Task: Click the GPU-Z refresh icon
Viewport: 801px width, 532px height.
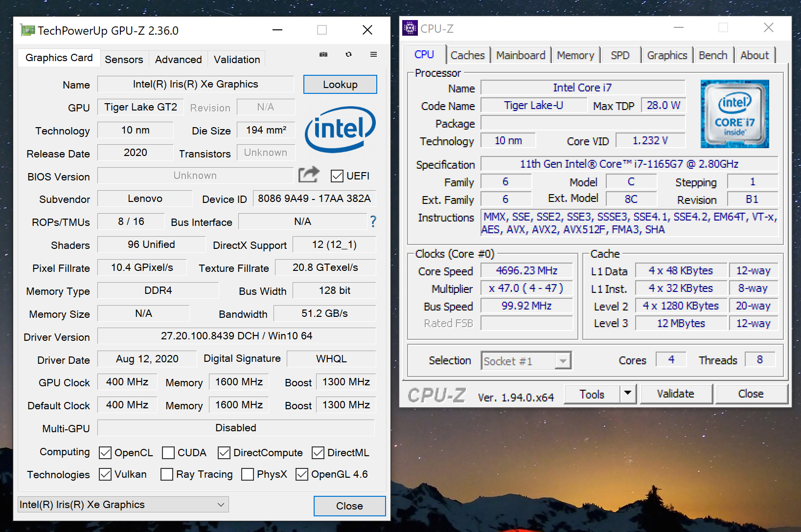Action: 348,54
